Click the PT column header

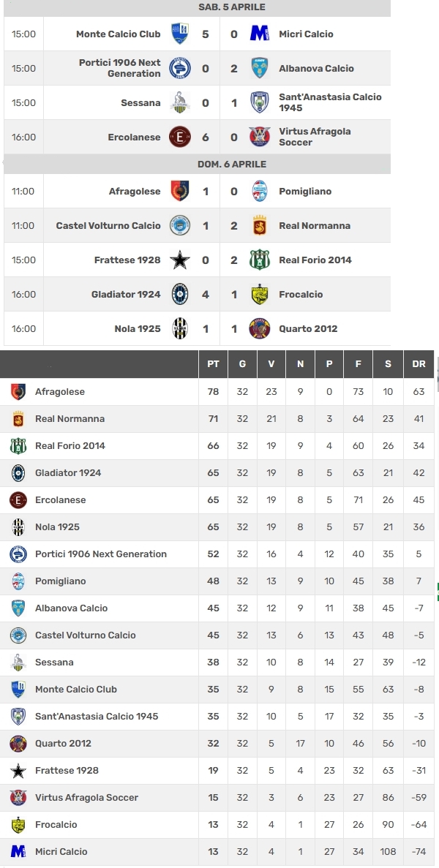[x=213, y=363]
